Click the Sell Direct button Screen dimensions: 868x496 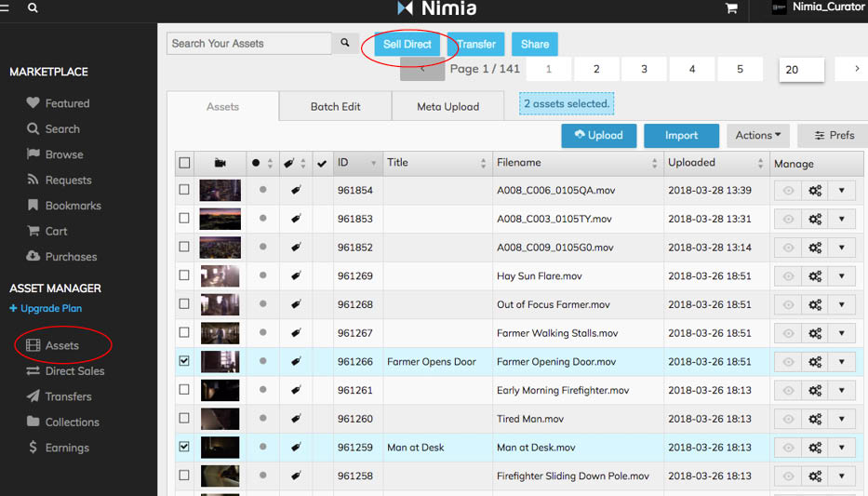click(407, 45)
